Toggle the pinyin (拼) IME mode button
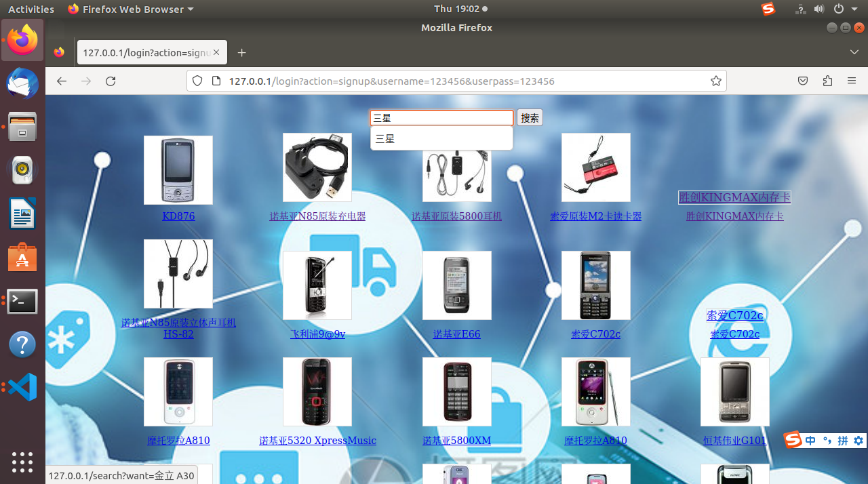 [843, 441]
